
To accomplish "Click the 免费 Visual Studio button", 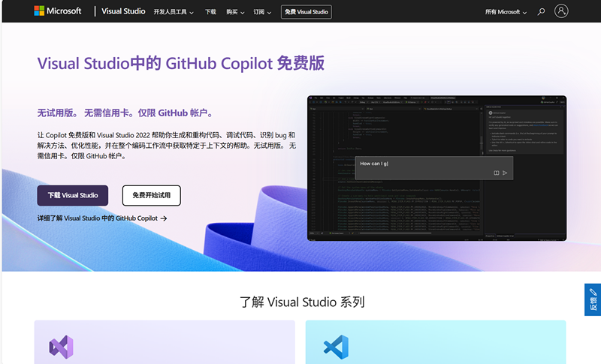I will (x=307, y=12).
